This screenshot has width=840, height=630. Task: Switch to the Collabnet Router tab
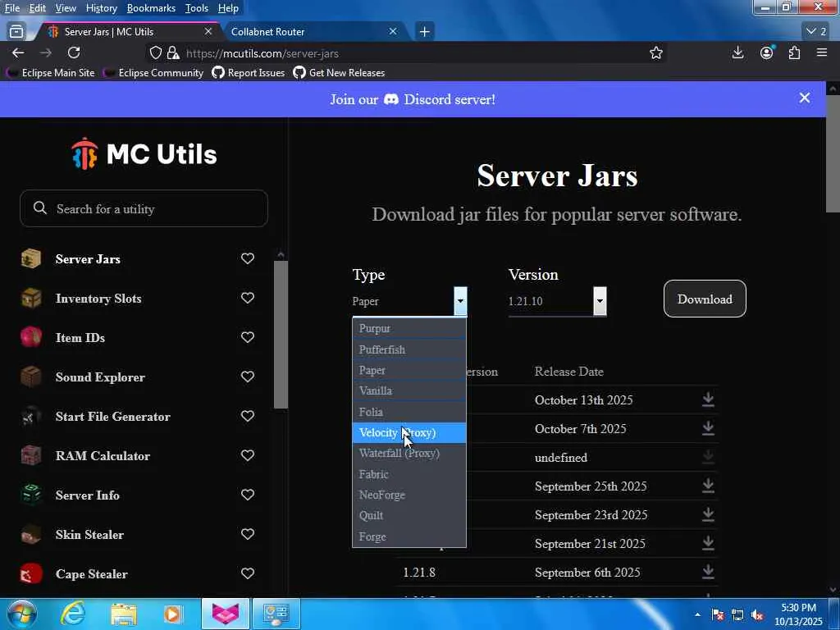pyautogui.click(x=313, y=32)
